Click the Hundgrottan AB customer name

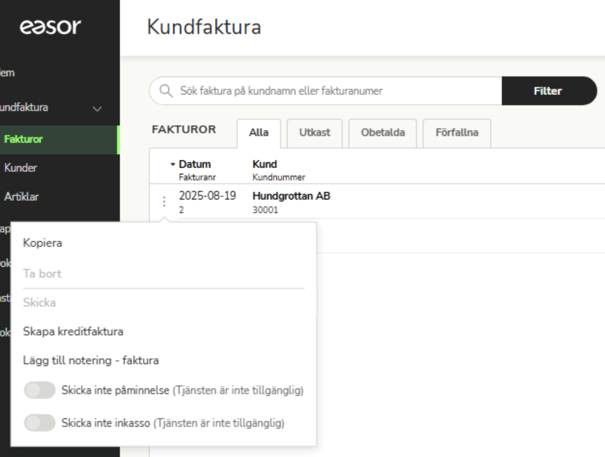pos(291,196)
